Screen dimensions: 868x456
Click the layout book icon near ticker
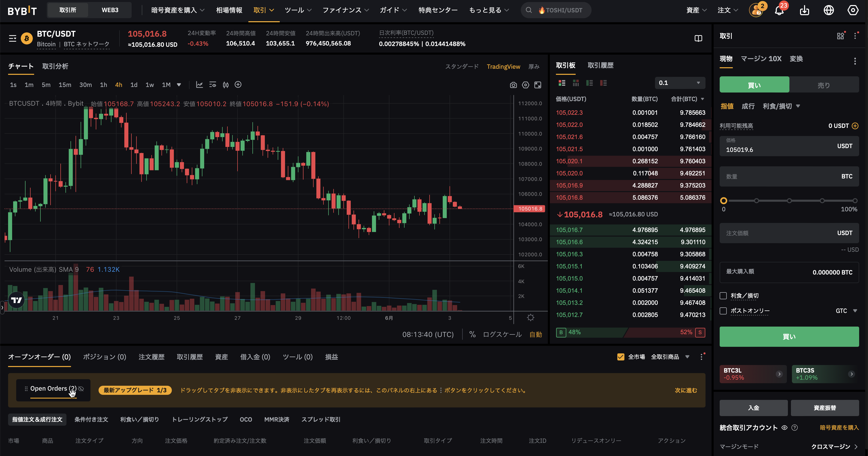(698, 38)
